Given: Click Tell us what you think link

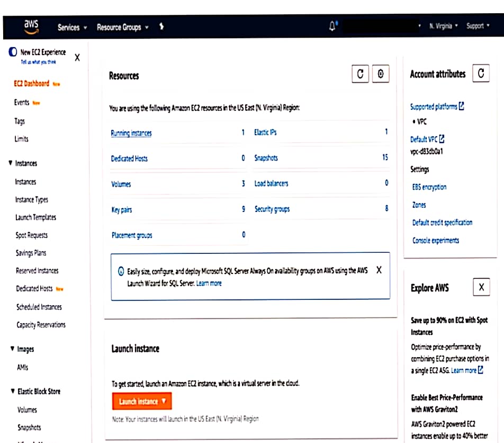Looking at the screenshot, I should pos(38,62).
